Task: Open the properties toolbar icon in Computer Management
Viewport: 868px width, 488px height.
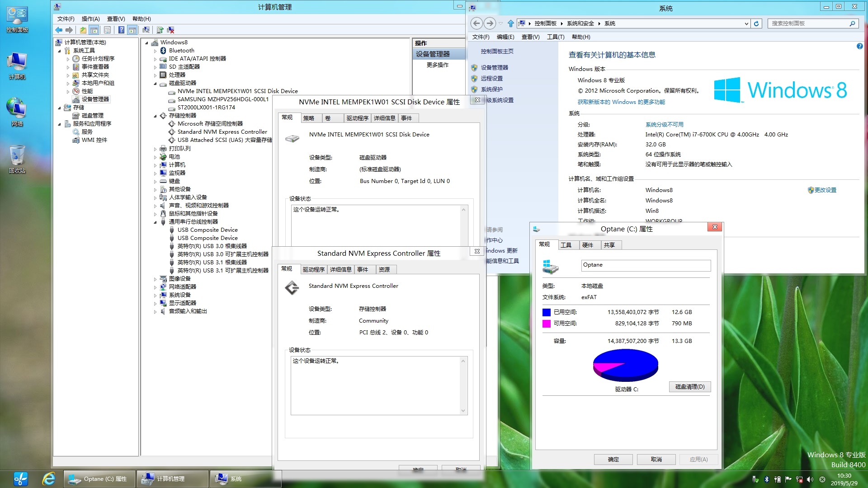Action: (x=107, y=30)
